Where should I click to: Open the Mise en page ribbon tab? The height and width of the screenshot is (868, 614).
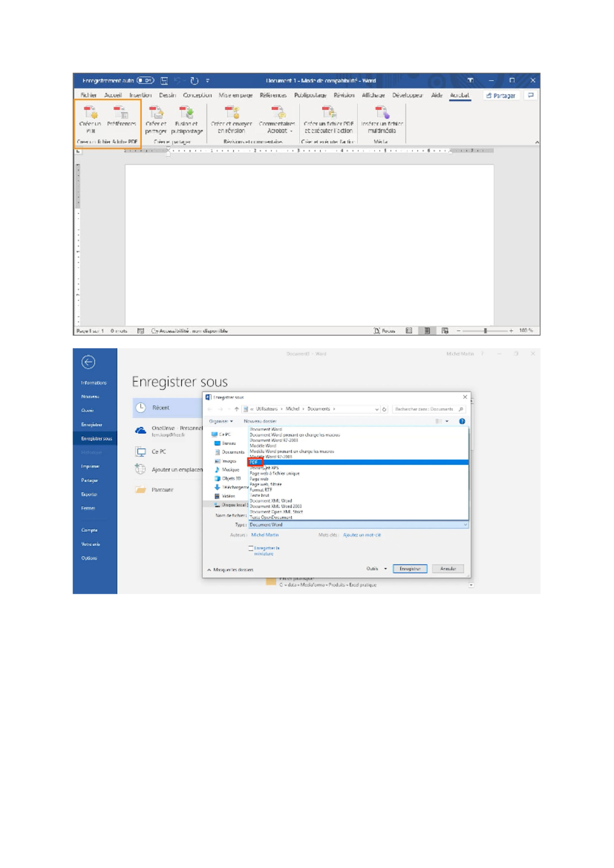235,95
